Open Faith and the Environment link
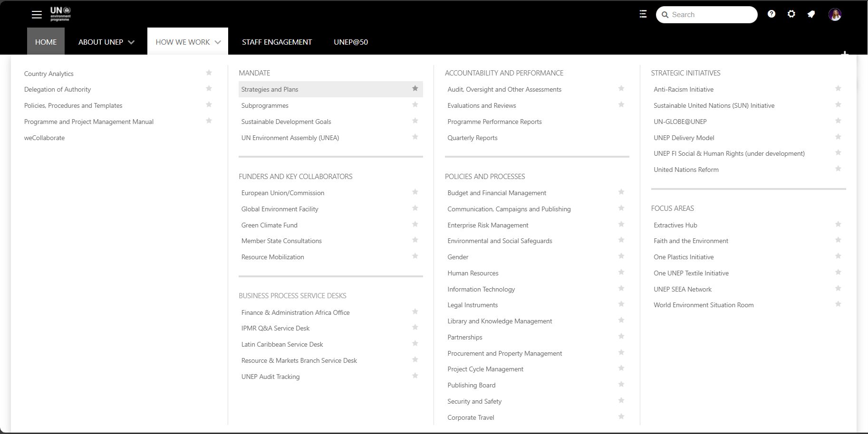 (x=691, y=241)
